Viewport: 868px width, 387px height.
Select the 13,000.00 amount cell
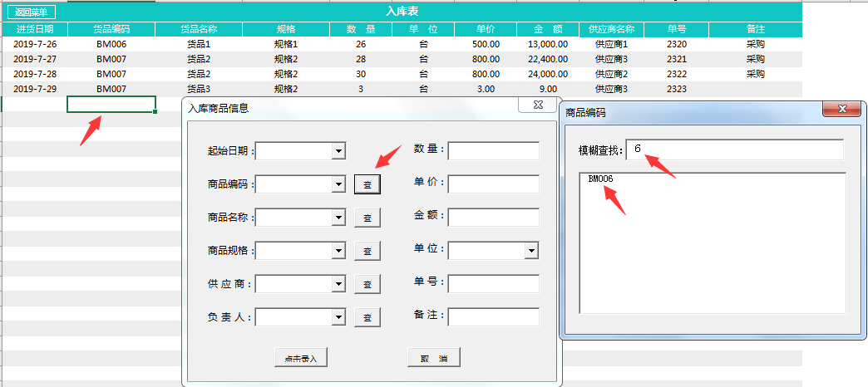(547, 44)
